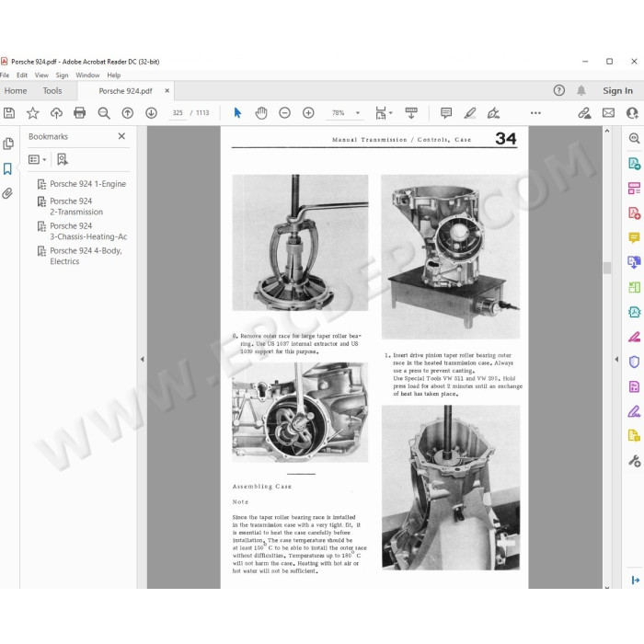
Task: Add a new bookmark with bookmark icon
Action: pos(63,159)
